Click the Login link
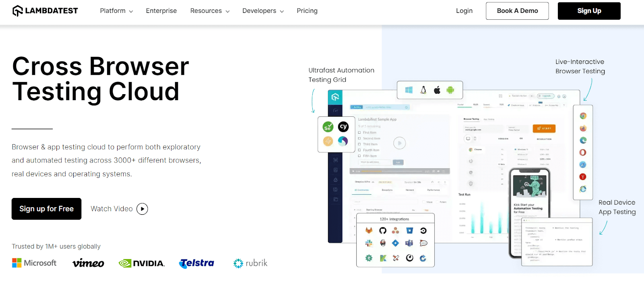644x282 pixels. pos(464,11)
